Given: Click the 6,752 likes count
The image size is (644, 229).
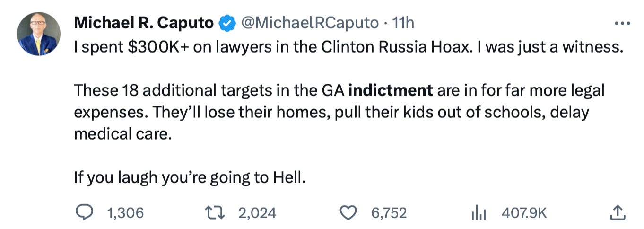Looking at the screenshot, I should click(x=389, y=213).
